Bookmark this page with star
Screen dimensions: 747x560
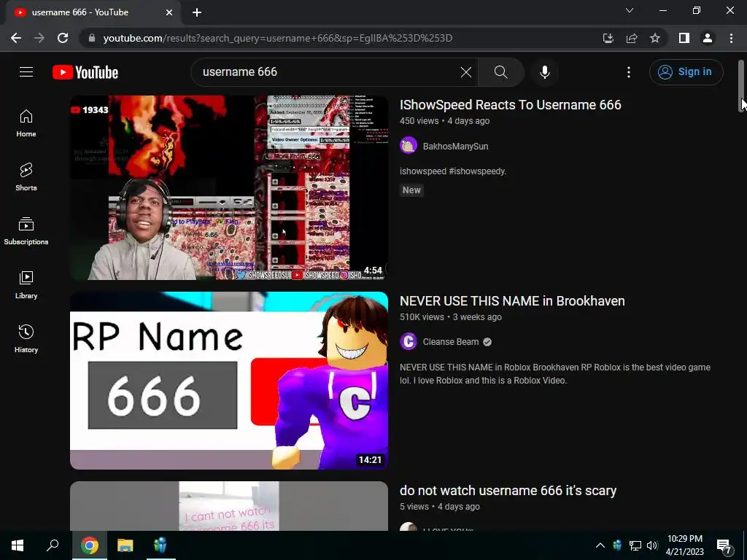click(x=655, y=38)
